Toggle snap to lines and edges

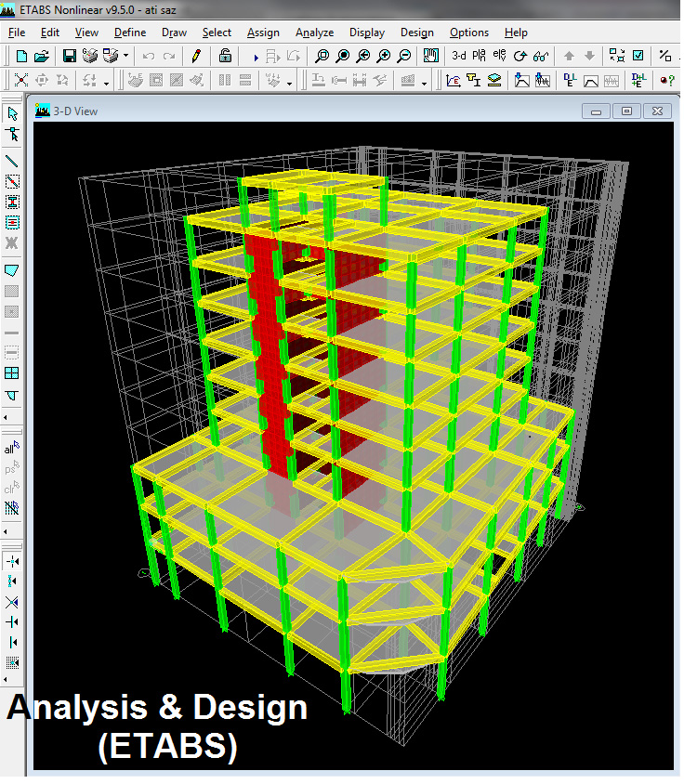12,643
